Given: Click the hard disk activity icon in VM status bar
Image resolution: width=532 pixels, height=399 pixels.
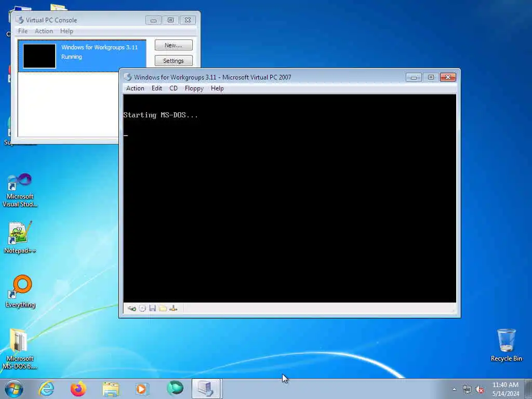Looking at the screenshot, I should (x=131, y=308).
